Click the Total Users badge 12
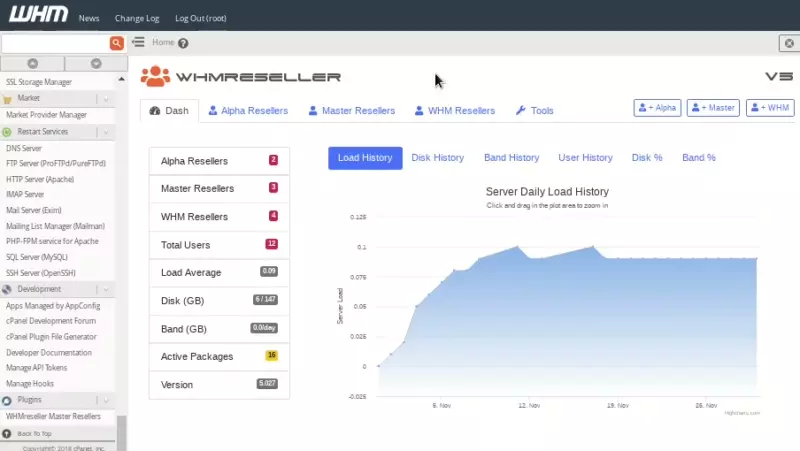800x451 pixels. click(271, 244)
